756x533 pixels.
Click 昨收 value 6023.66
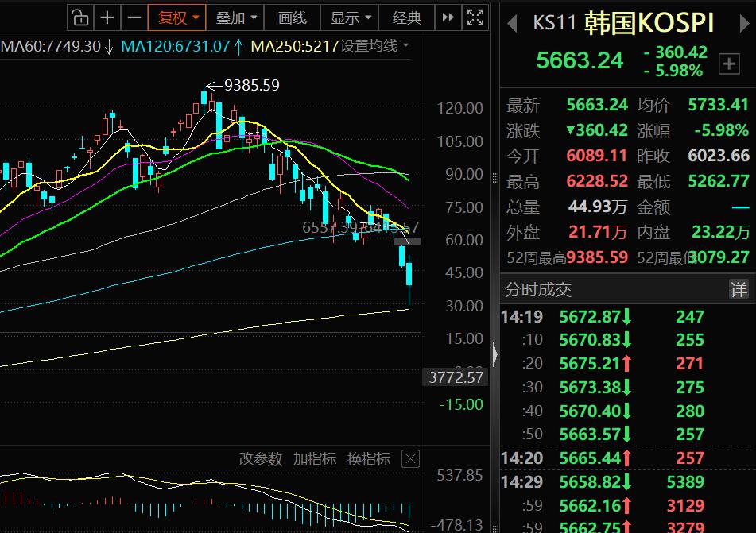(719, 156)
